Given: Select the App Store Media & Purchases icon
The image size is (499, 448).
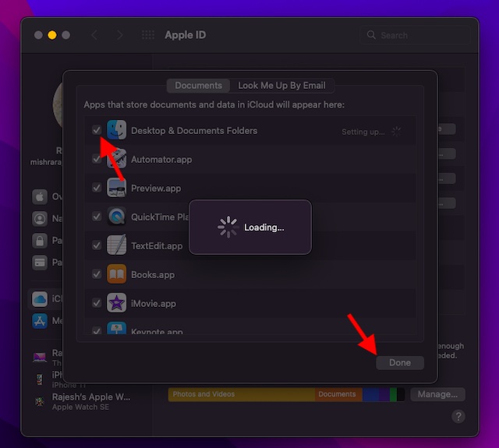Looking at the screenshot, I should pyautogui.click(x=40, y=321).
